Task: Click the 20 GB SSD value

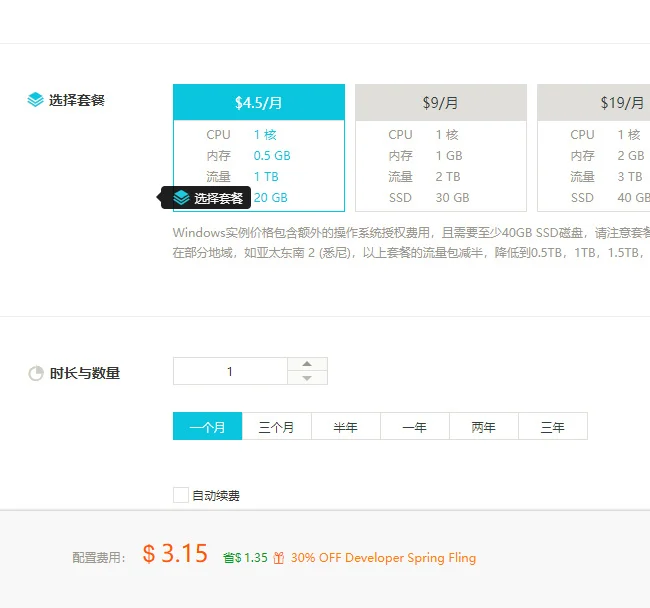Action: (271, 198)
